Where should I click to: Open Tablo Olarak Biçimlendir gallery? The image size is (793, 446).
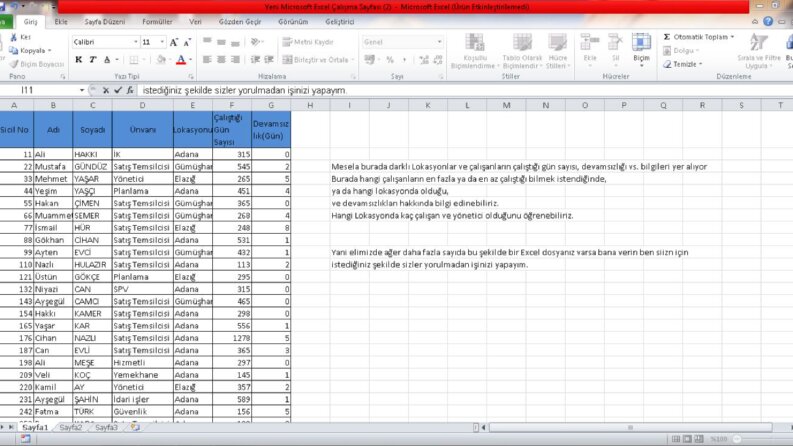tap(522, 51)
